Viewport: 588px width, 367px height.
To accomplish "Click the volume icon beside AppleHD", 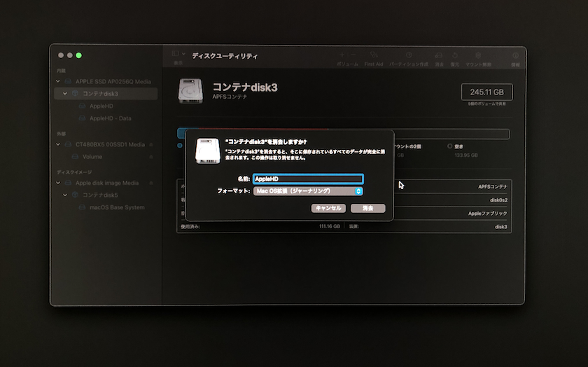I will [x=82, y=106].
